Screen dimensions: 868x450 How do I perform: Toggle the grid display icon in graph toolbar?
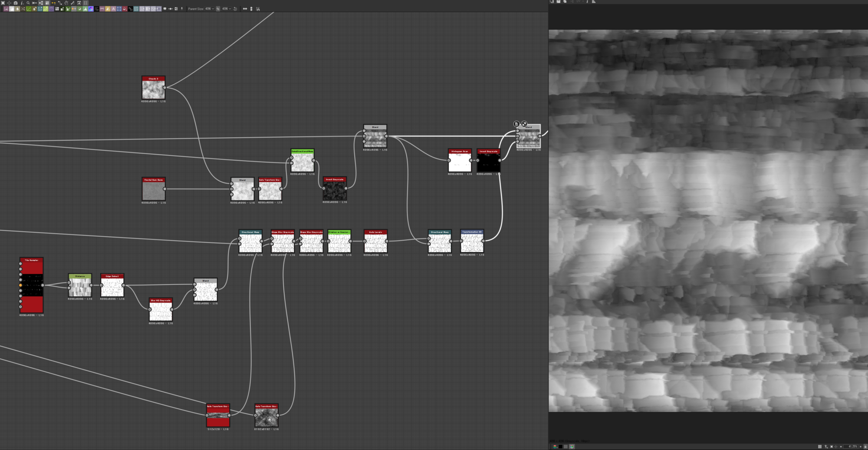coord(85,3)
